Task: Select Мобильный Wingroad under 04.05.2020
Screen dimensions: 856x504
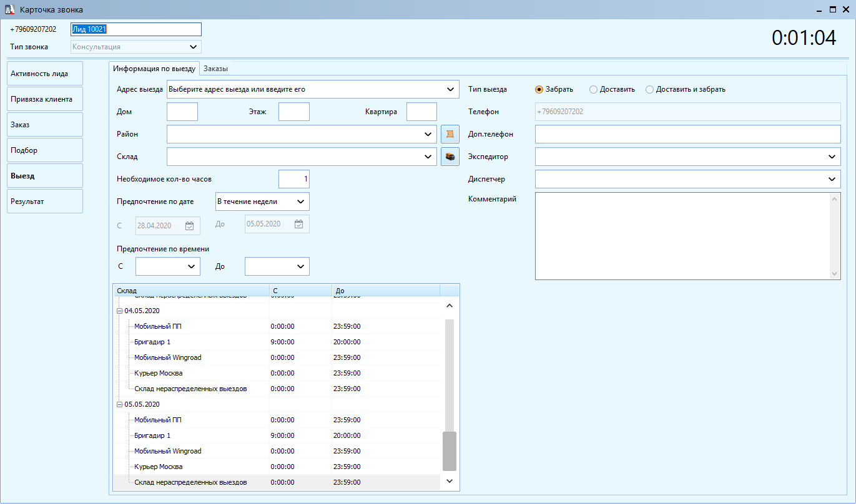Action: click(168, 357)
